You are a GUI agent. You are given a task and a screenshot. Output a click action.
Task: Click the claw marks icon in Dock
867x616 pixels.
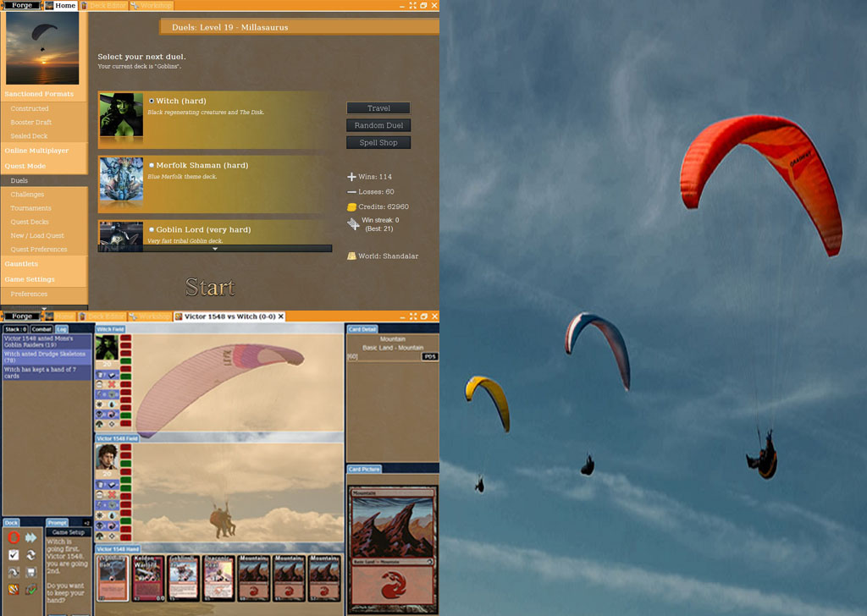[x=14, y=590]
